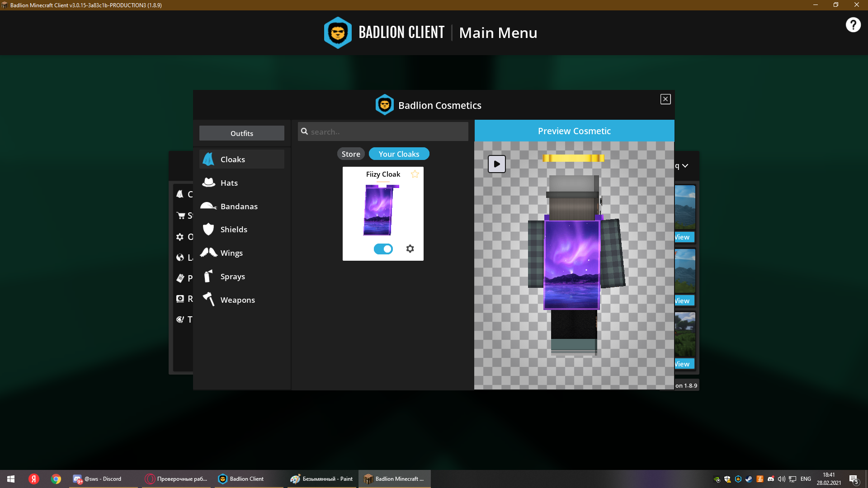
Task: Click the globe icon in background menu
Action: point(180,258)
